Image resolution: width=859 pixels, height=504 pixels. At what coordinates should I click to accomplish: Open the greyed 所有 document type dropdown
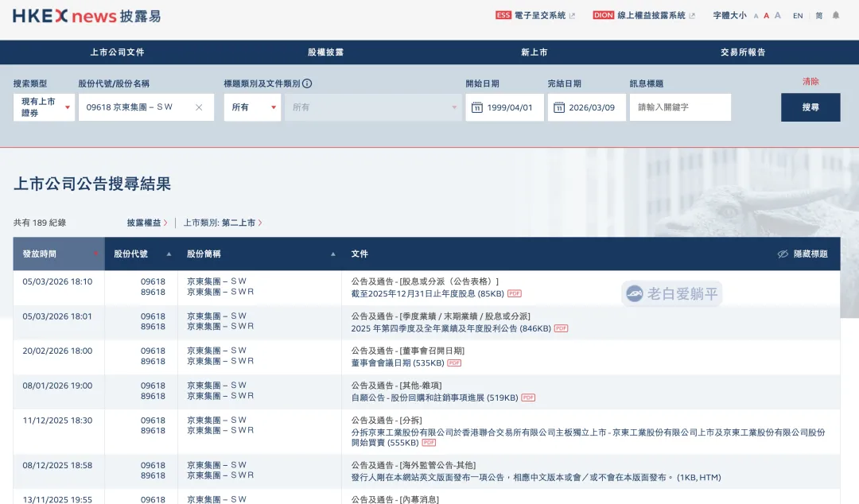(x=374, y=107)
